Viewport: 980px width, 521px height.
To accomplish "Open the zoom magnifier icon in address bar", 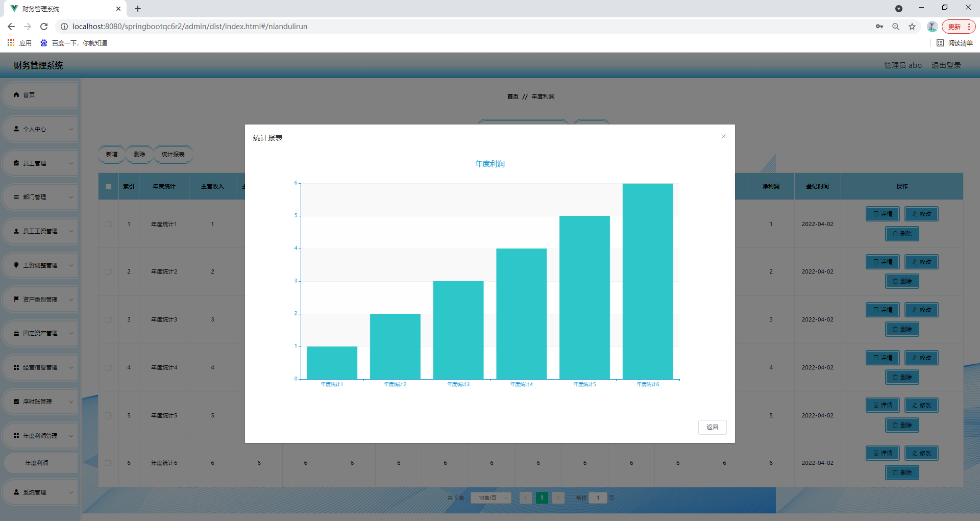I will pos(896,27).
